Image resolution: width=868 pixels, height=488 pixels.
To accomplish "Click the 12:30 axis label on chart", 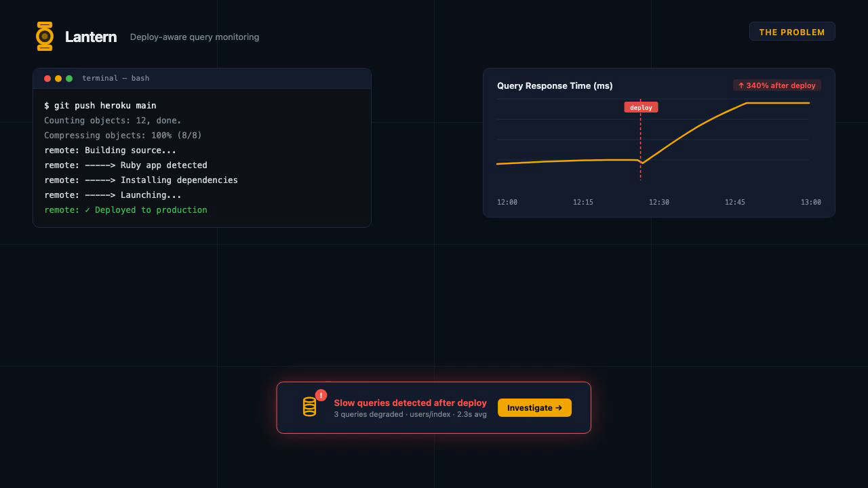I will click(x=658, y=202).
